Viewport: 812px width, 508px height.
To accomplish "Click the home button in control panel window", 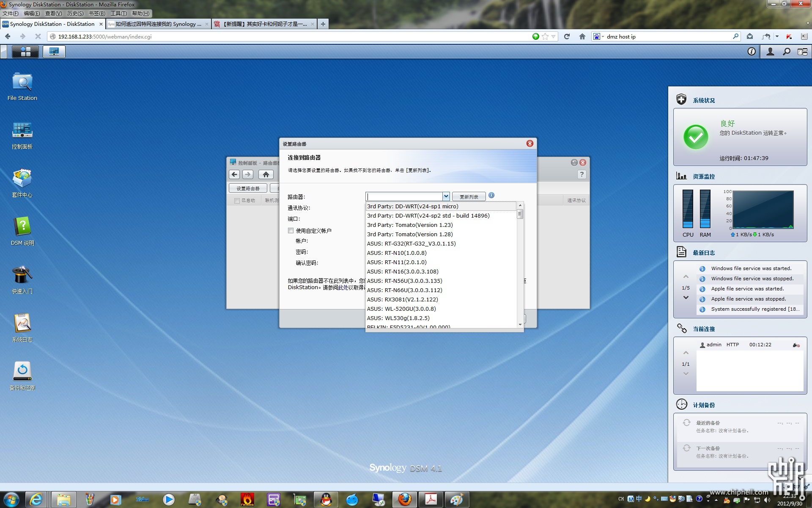I will click(266, 174).
